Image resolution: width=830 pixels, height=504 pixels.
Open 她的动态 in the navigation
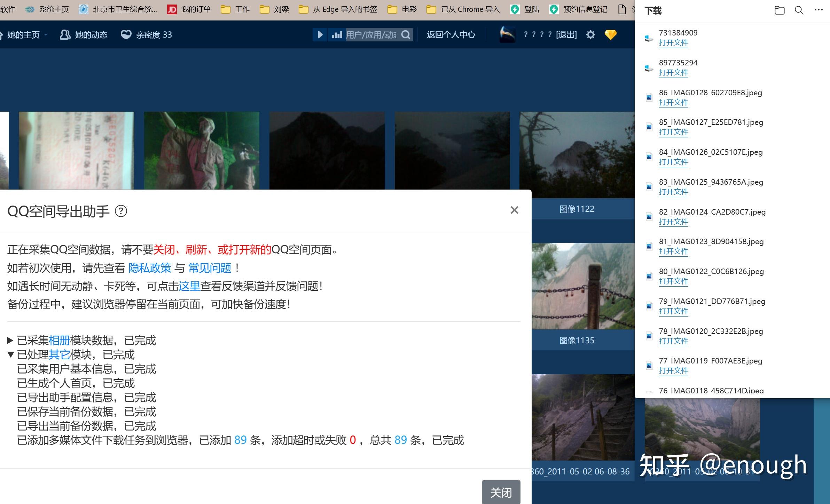tap(84, 34)
